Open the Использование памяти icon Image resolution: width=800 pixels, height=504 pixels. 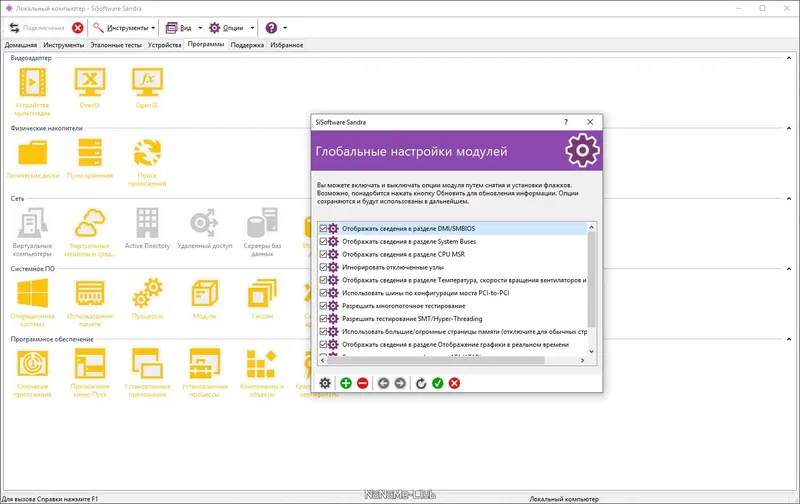click(x=90, y=293)
